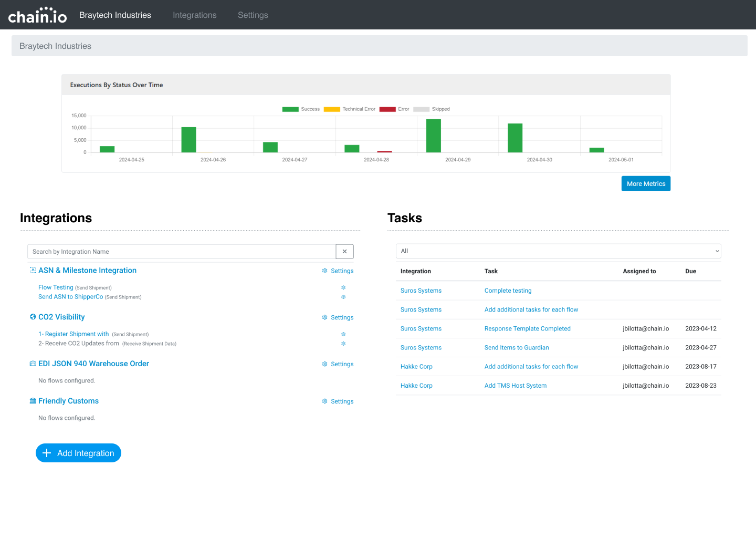Click gear icon beside Flow Testing
The width and height of the screenshot is (756, 538).
click(343, 288)
